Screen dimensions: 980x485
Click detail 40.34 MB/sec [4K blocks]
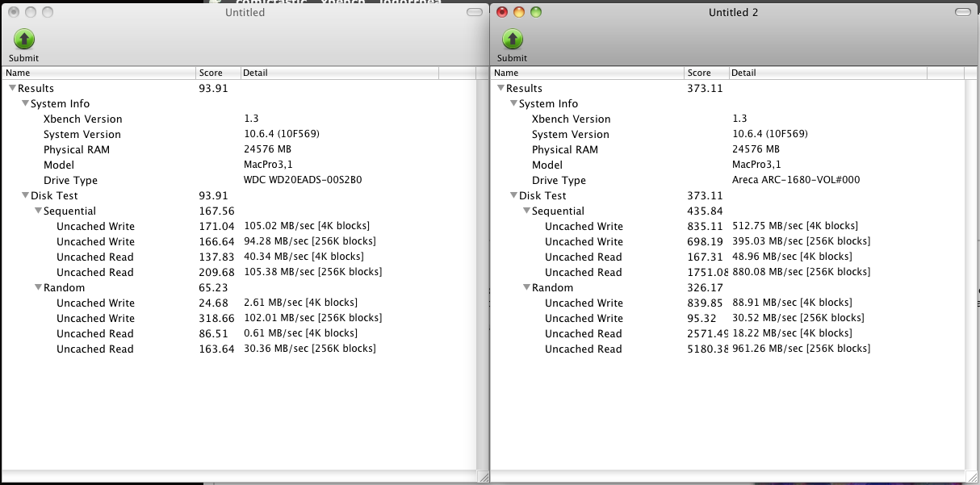pyautogui.click(x=304, y=257)
